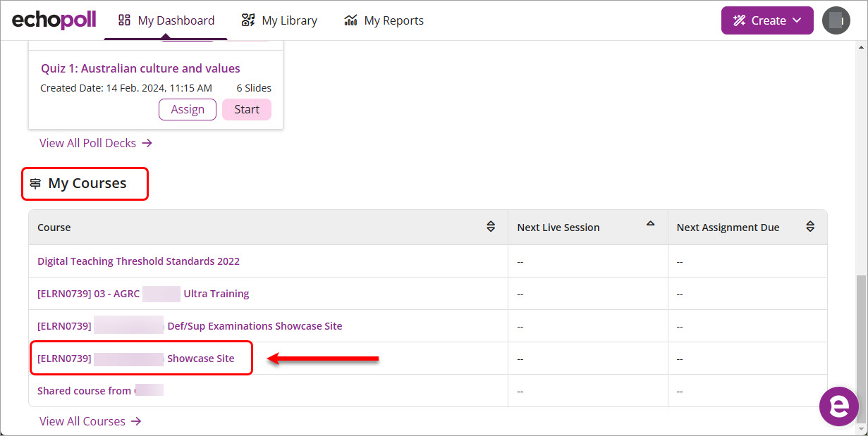Start the Quiz 1 poll deck
Screen dimensions: 868x436
click(247, 109)
